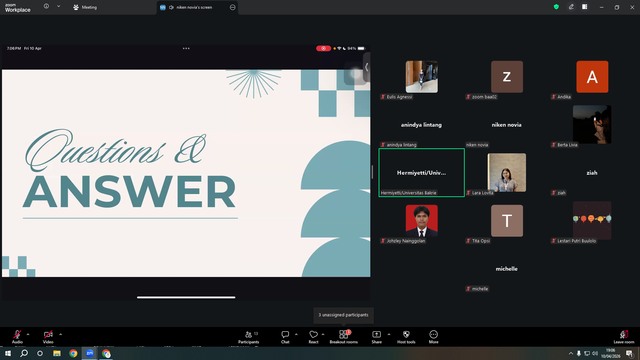This screenshot has height=360, width=640.
Task: Click the minus icon on screen tab
Action: pyautogui.click(x=233, y=7)
